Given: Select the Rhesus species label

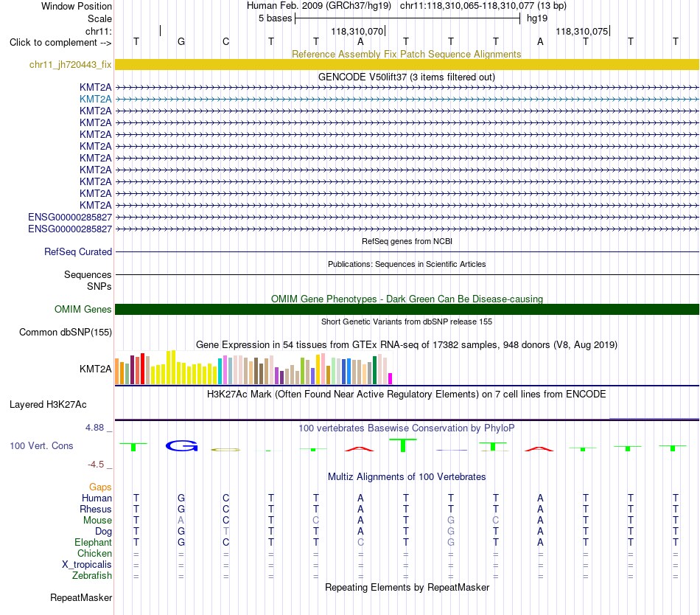Looking at the screenshot, I should tap(96, 509).
